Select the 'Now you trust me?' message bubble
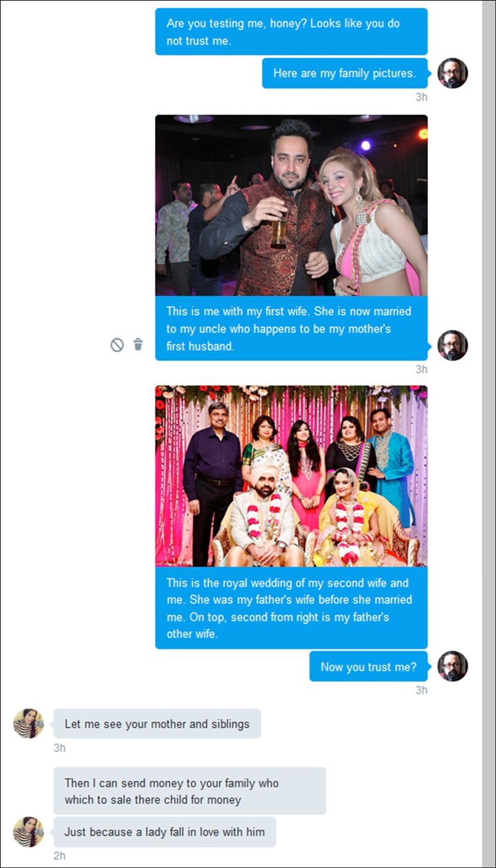Screen dimensions: 496x868 coord(368,667)
